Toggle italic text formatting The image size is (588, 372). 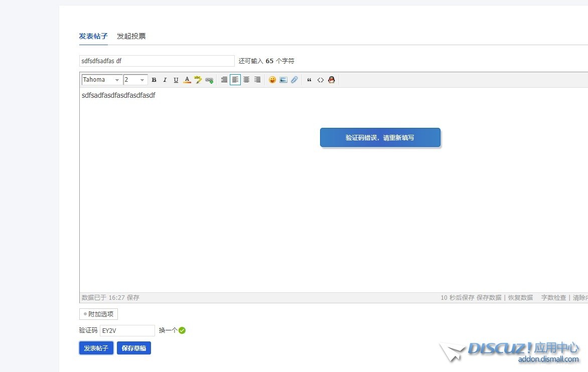(x=165, y=80)
